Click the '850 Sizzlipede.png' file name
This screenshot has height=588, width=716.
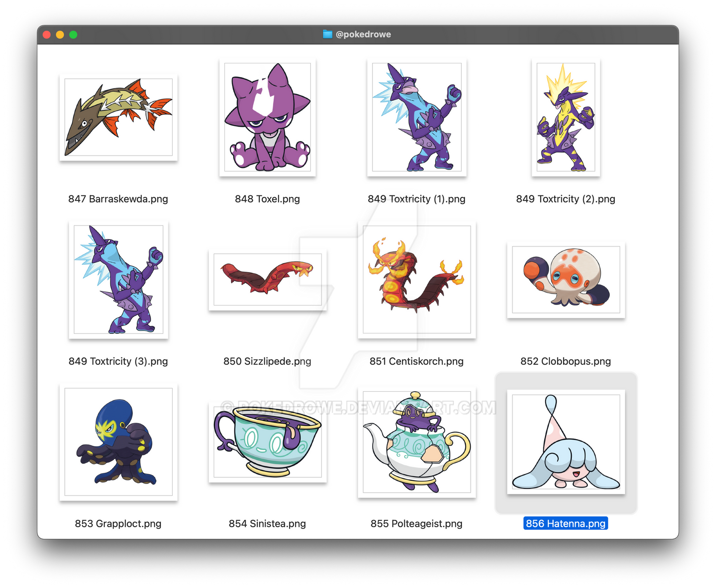(267, 361)
